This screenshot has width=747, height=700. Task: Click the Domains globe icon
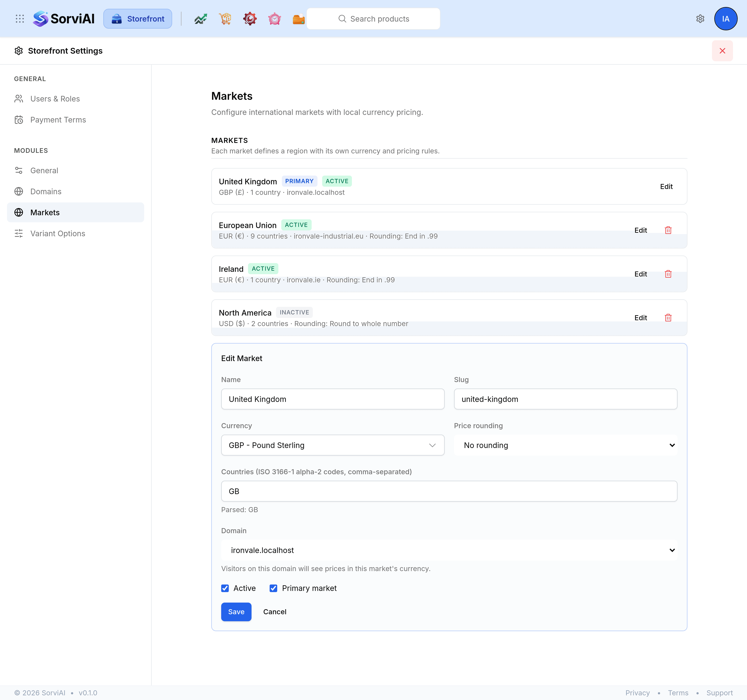pyautogui.click(x=19, y=192)
